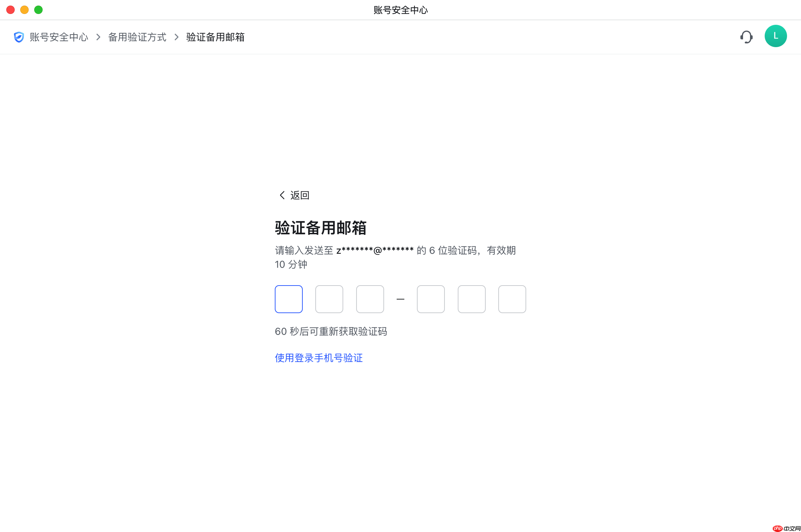801x532 pixels.
Task: Focus the fourth verification code box
Action: (431, 299)
